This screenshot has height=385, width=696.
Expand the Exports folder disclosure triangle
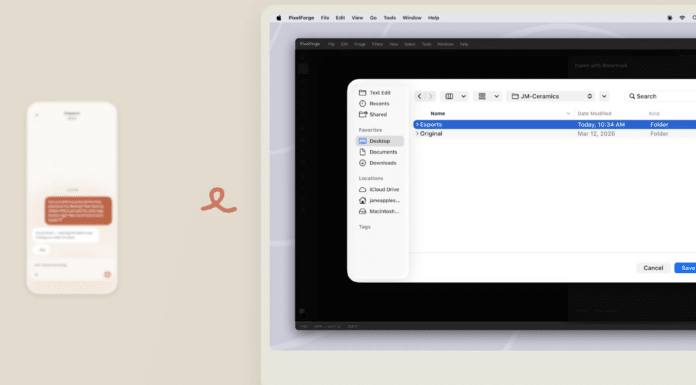coord(417,124)
